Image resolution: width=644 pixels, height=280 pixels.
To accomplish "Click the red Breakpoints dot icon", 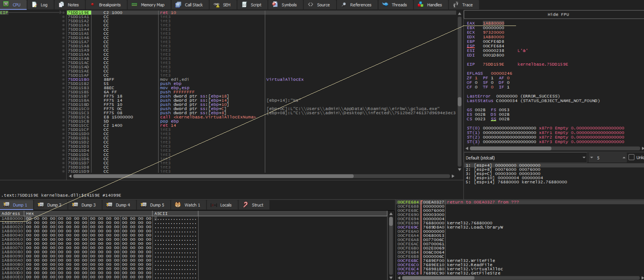I will coord(92,5).
